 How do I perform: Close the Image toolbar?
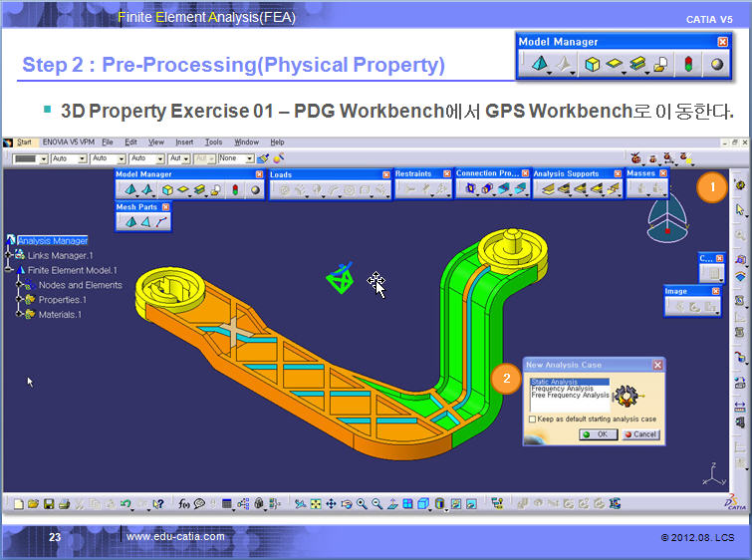(x=715, y=291)
